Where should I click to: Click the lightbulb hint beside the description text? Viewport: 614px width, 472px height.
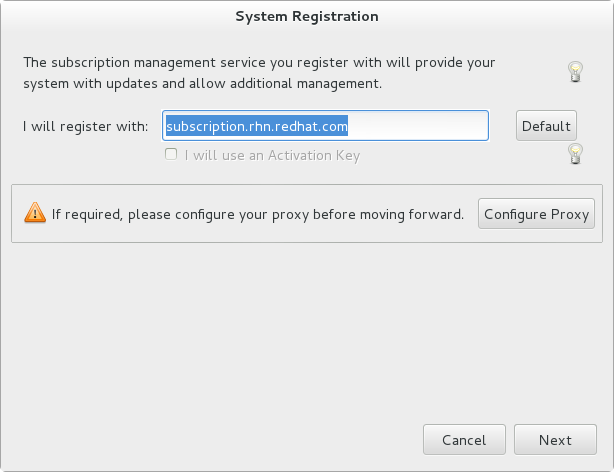(x=575, y=71)
